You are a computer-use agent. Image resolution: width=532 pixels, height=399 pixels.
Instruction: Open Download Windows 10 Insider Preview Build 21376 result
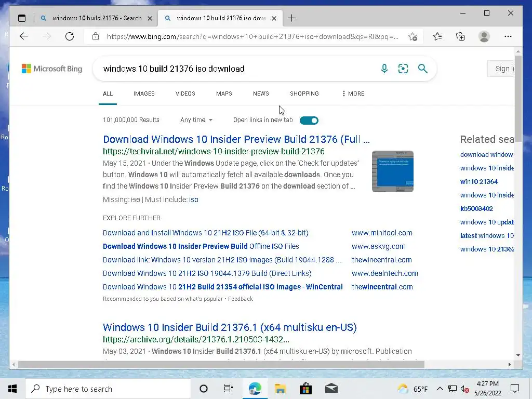(236, 139)
